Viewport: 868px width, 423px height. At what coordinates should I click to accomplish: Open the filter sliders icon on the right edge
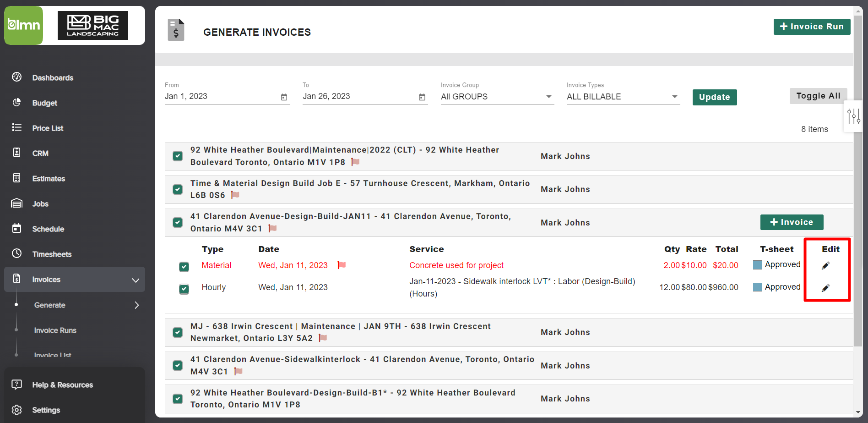pyautogui.click(x=853, y=116)
